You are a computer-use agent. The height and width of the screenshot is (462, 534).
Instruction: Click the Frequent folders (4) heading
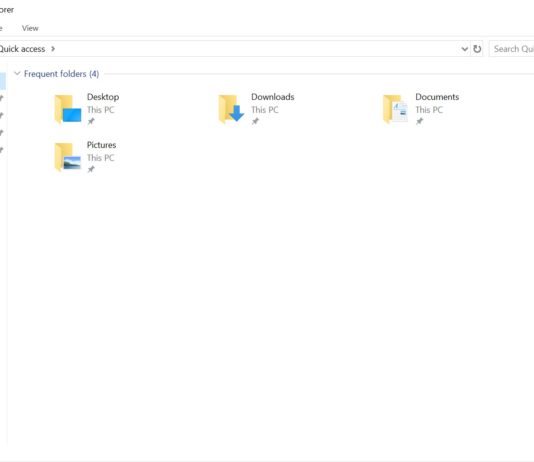click(61, 74)
